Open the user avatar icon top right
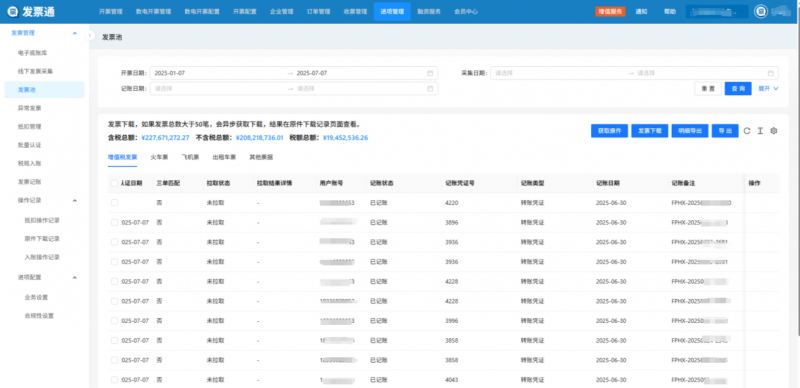 tap(761, 11)
